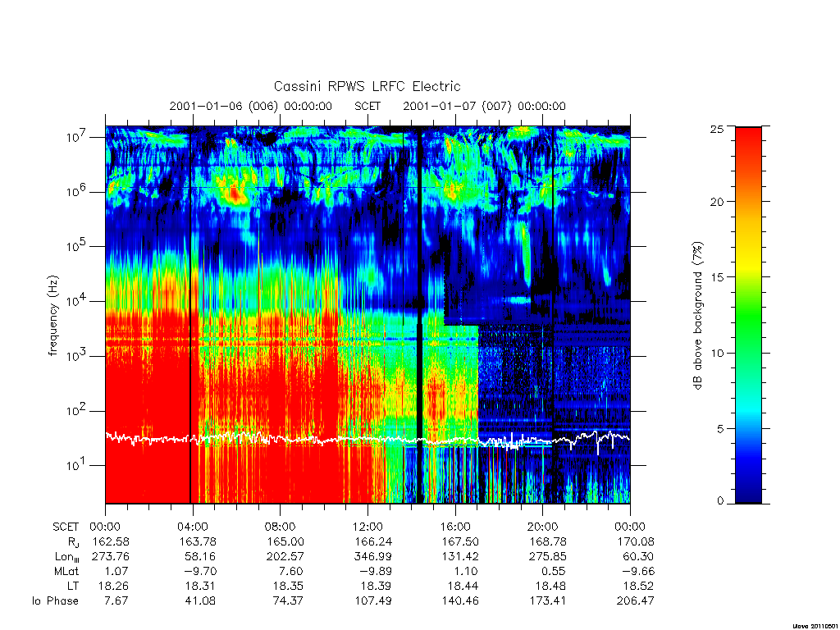Click the red top of the color bar
The width and height of the screenshot is (840, 630).
[x=748, y=140]
